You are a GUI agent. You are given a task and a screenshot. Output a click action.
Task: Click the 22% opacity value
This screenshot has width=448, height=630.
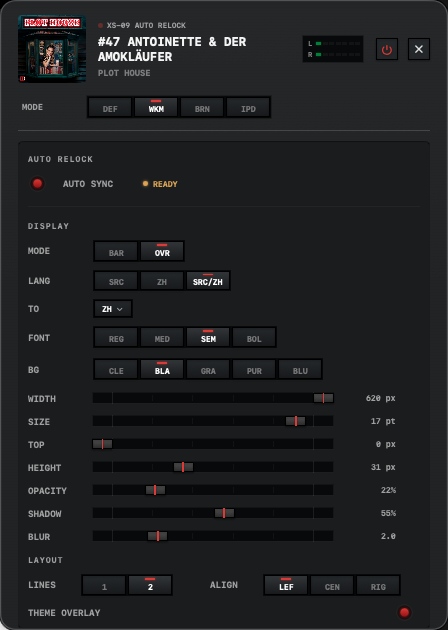(388, 490)
